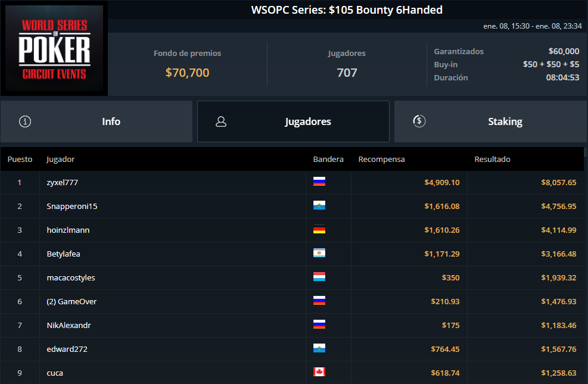Sort by the Puesto column header
This screenshot has width=588, height=384.
pos(20,159)
